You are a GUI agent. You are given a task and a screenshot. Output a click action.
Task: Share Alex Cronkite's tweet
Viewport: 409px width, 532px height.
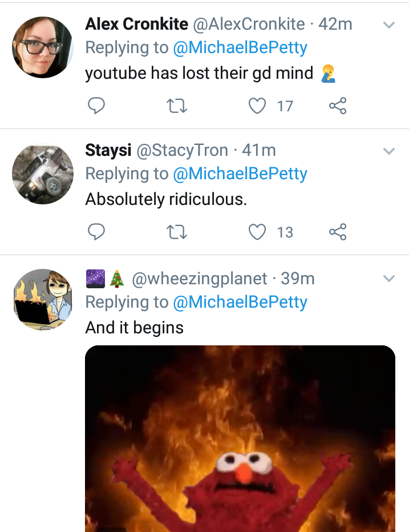[x=338, y=106]
